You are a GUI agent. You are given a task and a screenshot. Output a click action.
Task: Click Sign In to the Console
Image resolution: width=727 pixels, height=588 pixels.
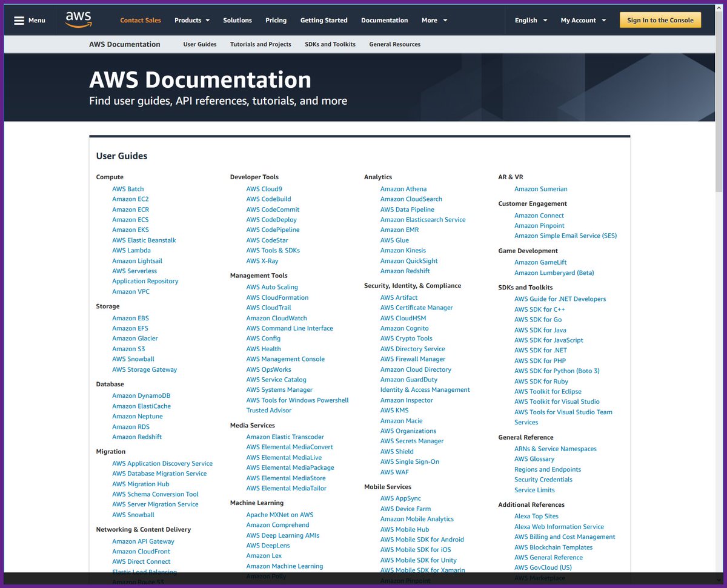tap(660, 20)
